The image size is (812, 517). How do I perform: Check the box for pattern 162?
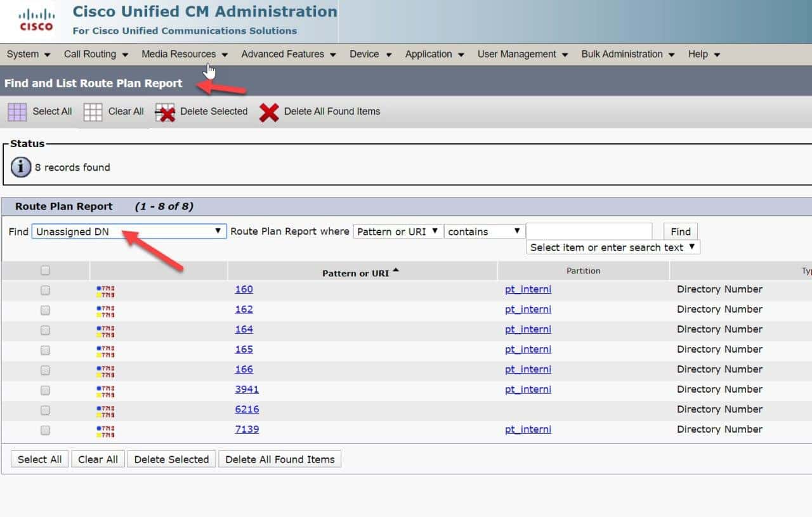click(45, 310)
